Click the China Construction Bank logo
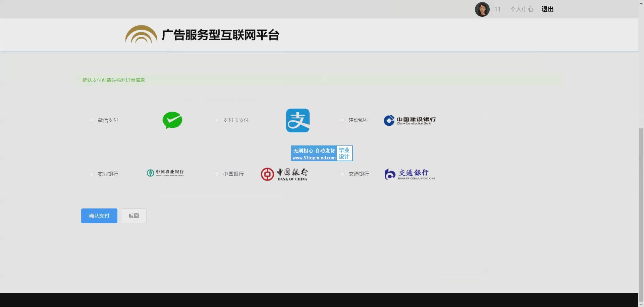The image size is (644, 307). [x=410, y=120]
